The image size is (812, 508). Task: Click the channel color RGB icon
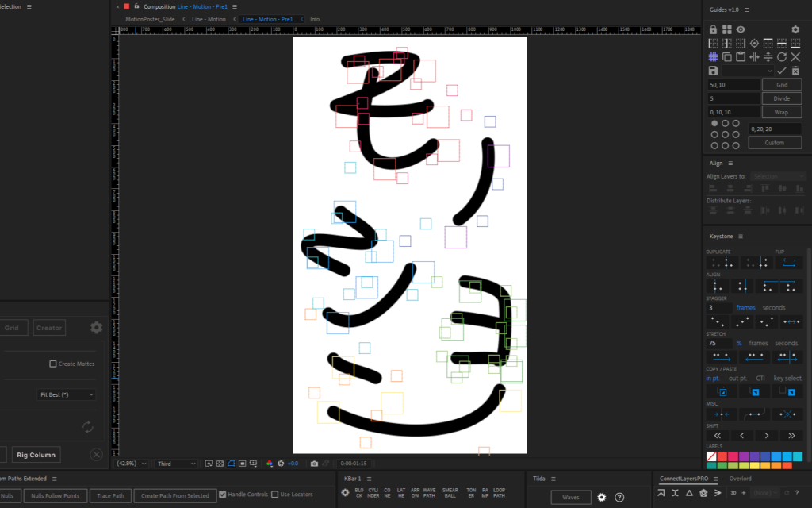(x=270, y=464)
